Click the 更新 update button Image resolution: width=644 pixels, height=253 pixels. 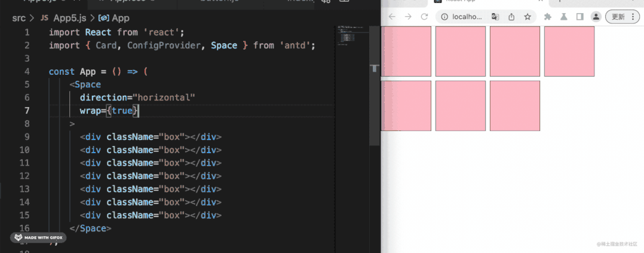tap(619, 17)
